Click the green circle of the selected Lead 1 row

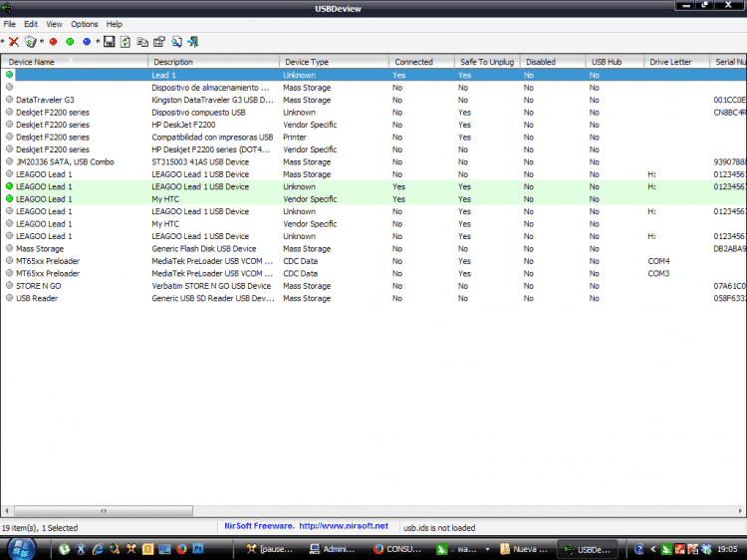click(9, 75)
